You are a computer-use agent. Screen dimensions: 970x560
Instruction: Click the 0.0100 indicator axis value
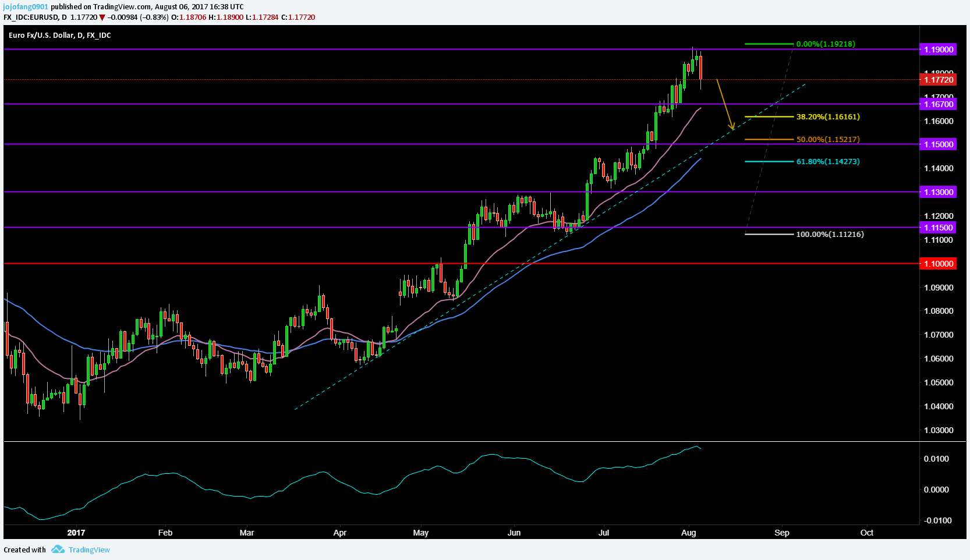pos(936,459)
